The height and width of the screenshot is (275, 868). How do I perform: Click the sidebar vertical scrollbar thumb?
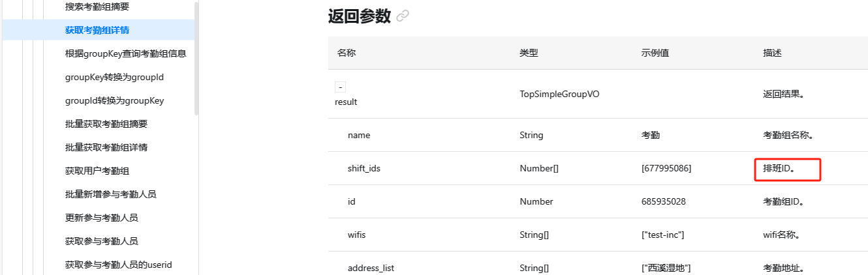click(196, 59)
